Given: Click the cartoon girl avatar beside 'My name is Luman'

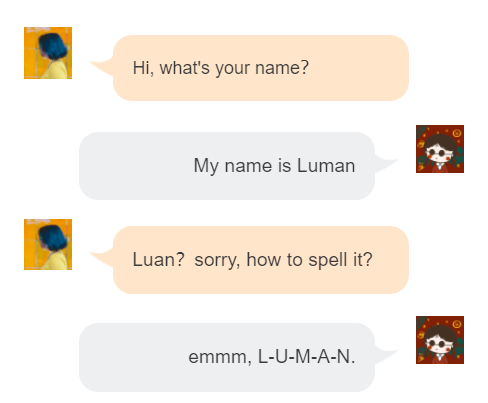Looking at the screenshot, I should 440,149.
